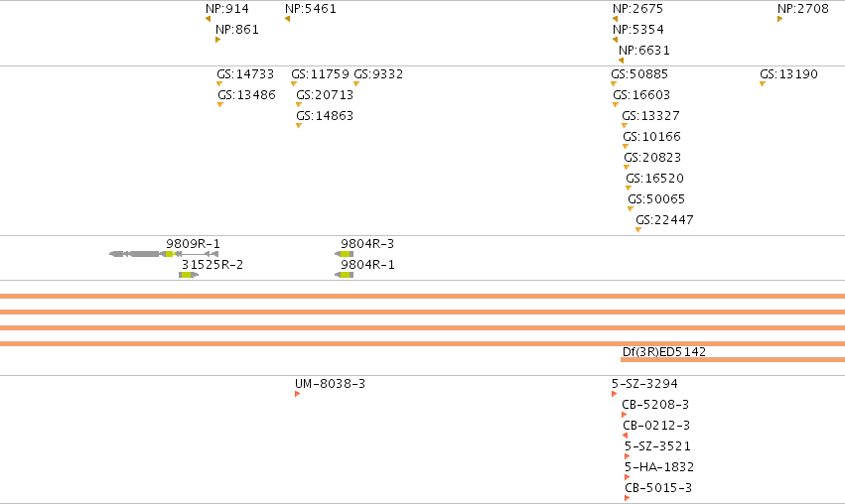Click the GS:20823 insertion label
Screen dimensions: 845x504
click(652, 158)
